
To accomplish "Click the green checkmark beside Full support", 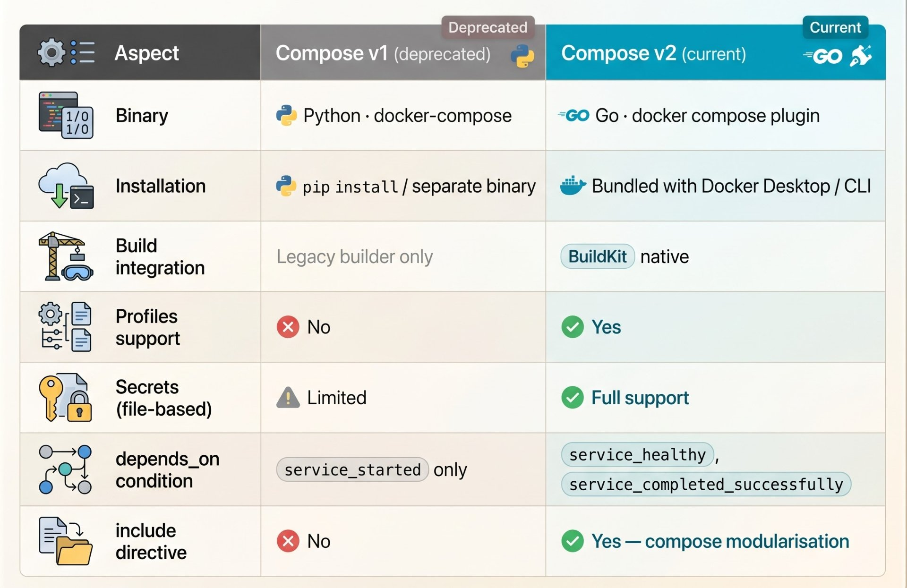I will click(x=573, y=398).
